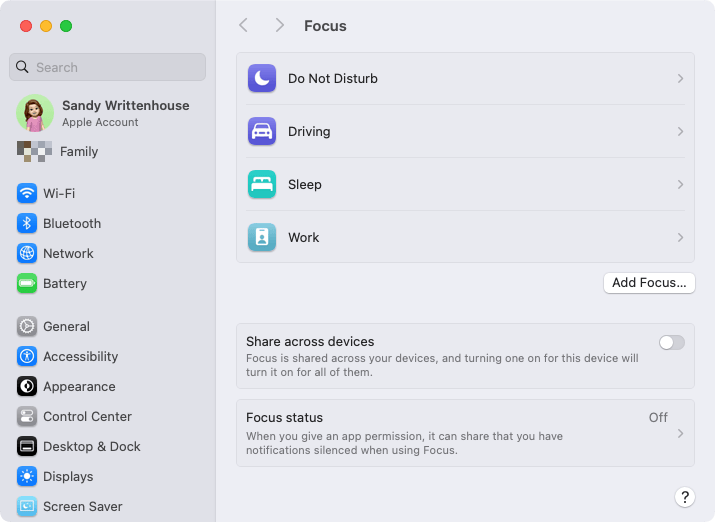Viewport: 715px width, 522px height.
Task: Click the Sleep bed icon
Action: tap(262, 184)
